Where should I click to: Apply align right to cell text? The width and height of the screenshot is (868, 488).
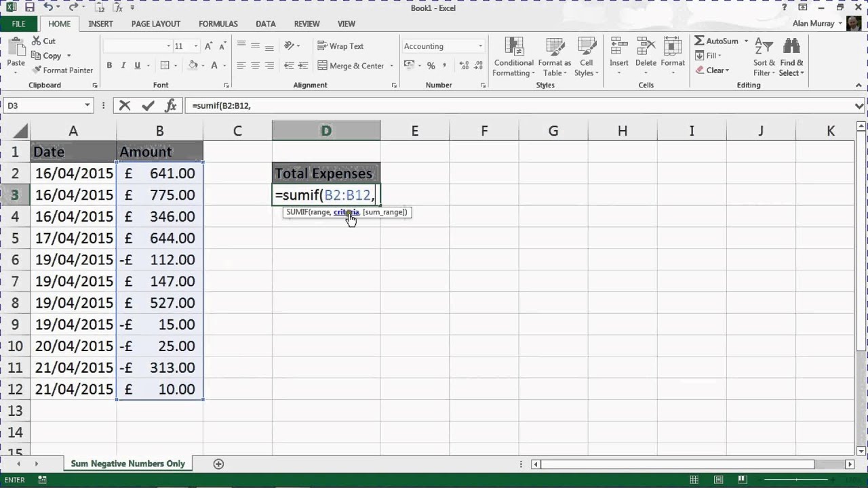pyautogui.click(x=269, y=66)
